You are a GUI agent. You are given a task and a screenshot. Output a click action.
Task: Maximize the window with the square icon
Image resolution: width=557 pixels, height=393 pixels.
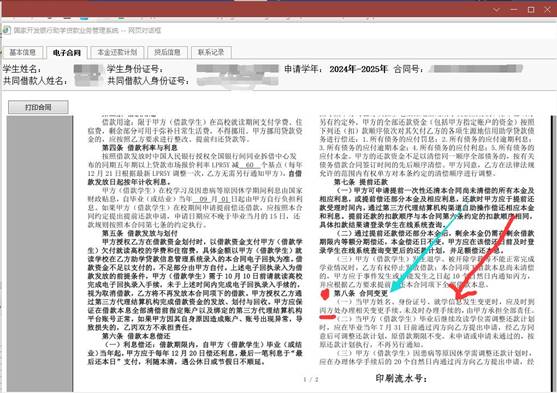(531, 10)
